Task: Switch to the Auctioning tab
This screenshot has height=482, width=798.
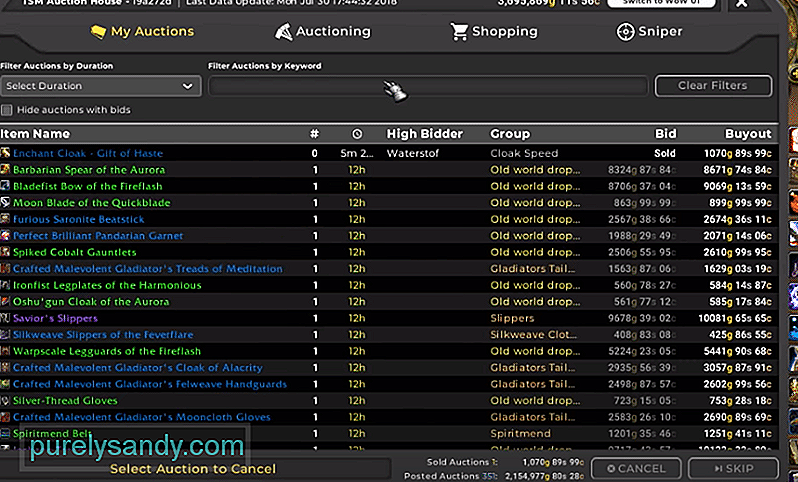Action: [x=323, y=32]
